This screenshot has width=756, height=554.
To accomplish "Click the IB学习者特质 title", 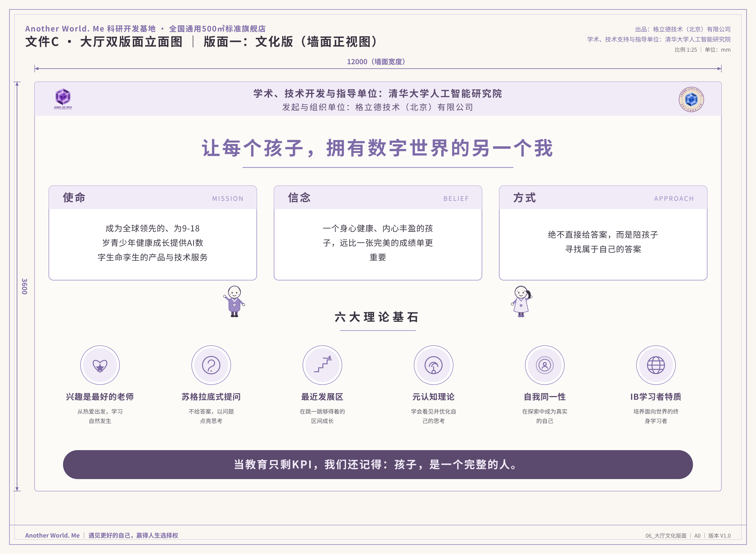I will point(656,397).
